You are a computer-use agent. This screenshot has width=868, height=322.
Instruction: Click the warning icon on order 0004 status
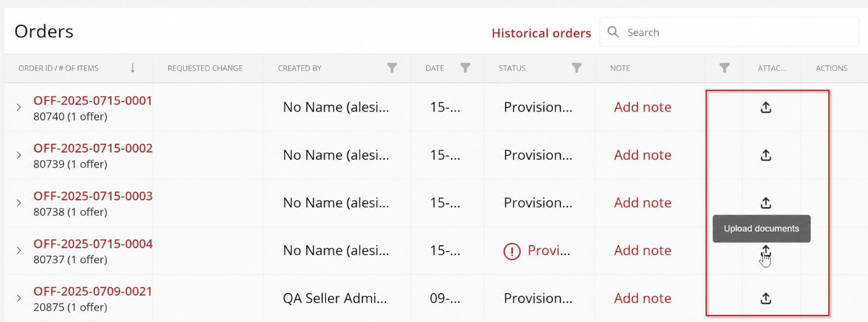tap(512, 251)
